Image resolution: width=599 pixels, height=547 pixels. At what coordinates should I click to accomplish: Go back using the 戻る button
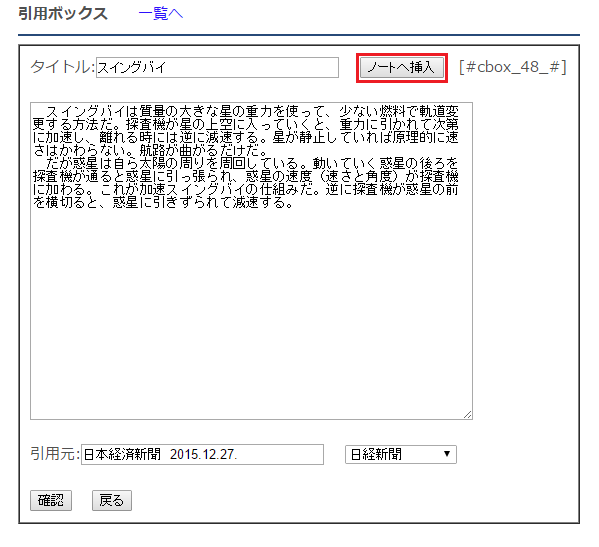click(x=112, y=500)
